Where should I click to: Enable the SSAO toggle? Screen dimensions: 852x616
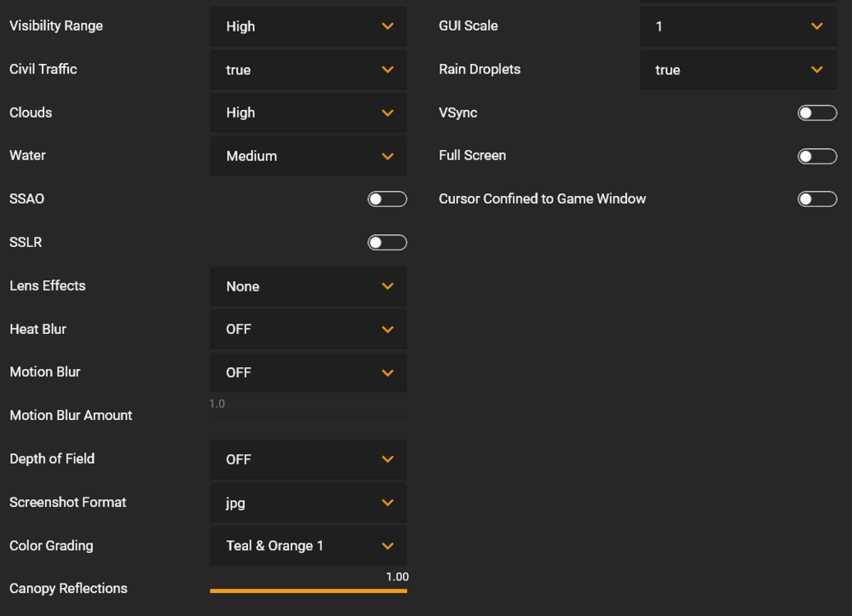point(387,199)
